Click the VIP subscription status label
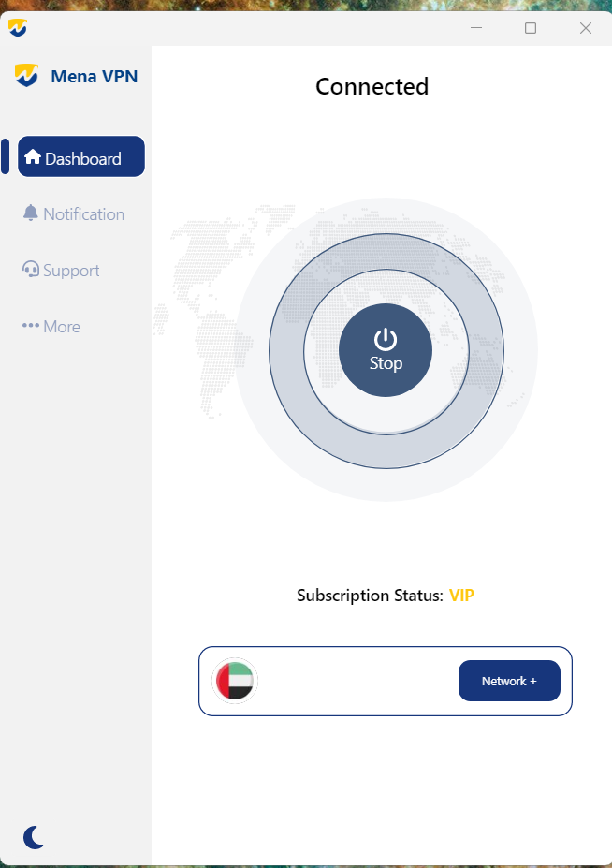 pyautogui.click(x=461, y=596)
